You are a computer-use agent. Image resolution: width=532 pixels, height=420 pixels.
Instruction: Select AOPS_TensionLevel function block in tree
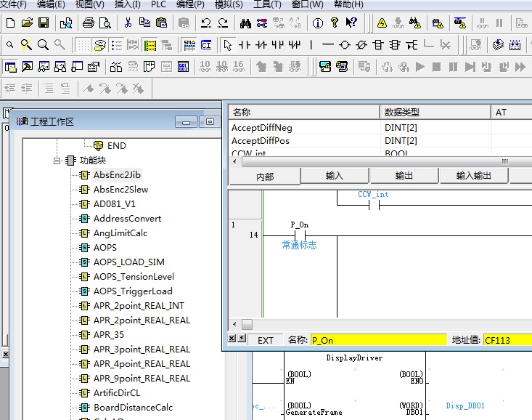134,277
